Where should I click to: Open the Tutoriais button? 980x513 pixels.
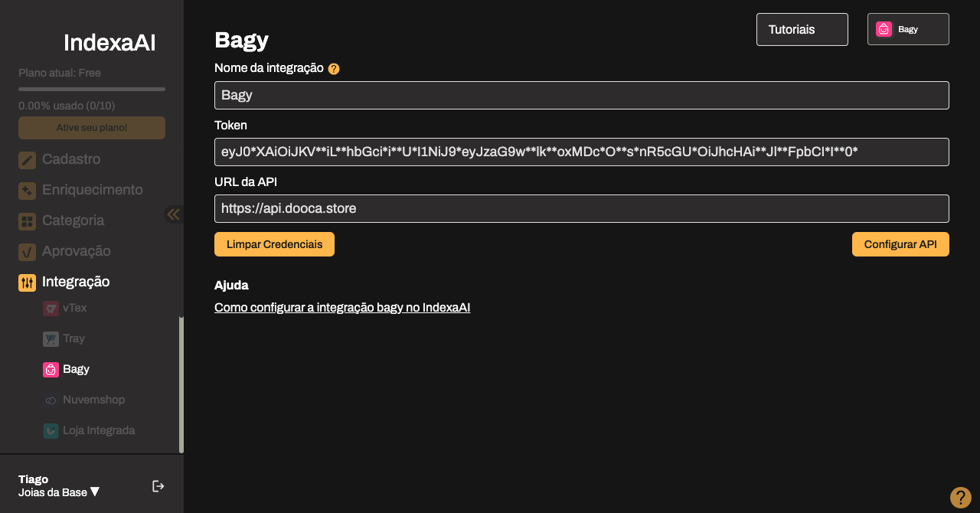802,29
